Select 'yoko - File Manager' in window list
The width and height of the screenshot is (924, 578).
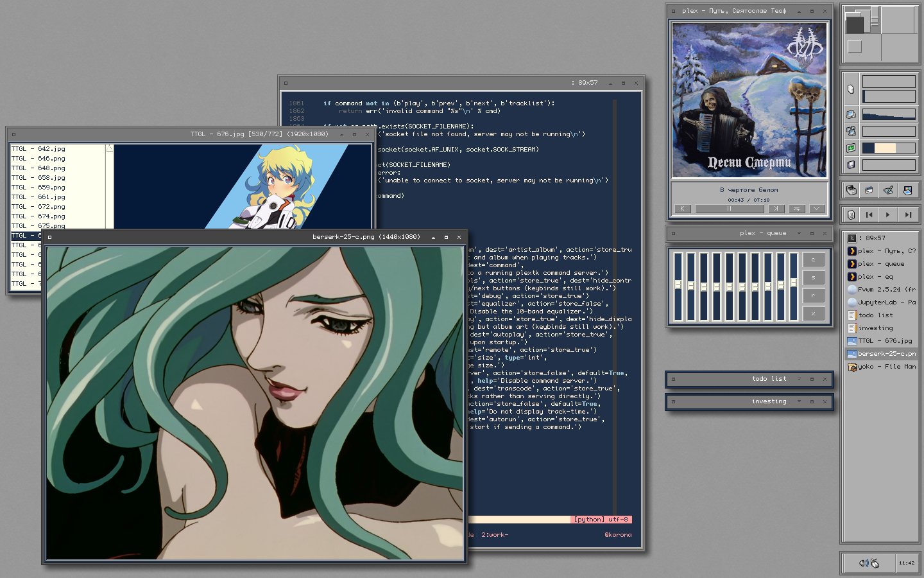click(882, 366)
